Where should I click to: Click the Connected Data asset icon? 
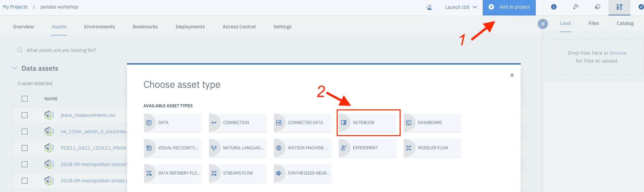(279, 123)
